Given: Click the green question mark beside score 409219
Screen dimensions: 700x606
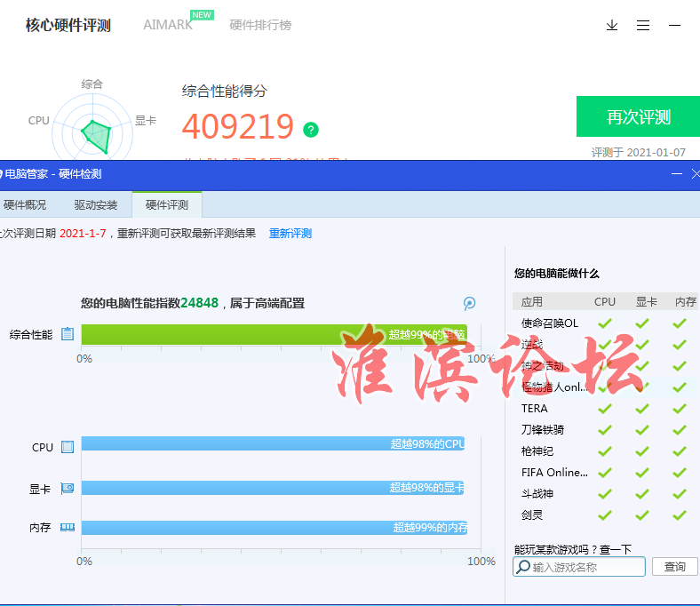Looking at the screenshot, I should click(x=311, y=130).
